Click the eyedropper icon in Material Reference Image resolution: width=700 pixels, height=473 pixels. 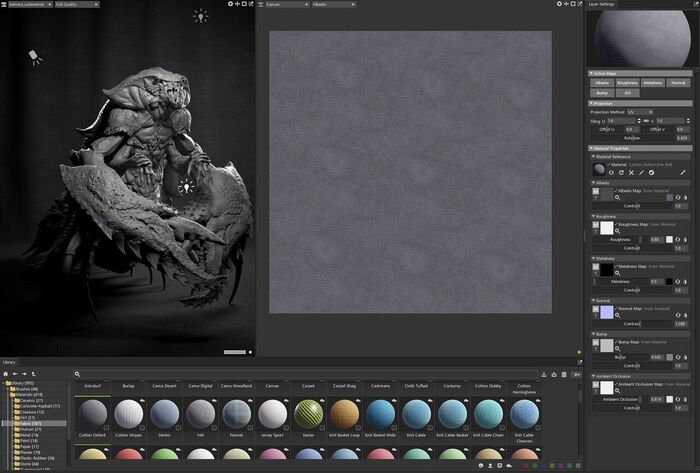click(684, 172)
